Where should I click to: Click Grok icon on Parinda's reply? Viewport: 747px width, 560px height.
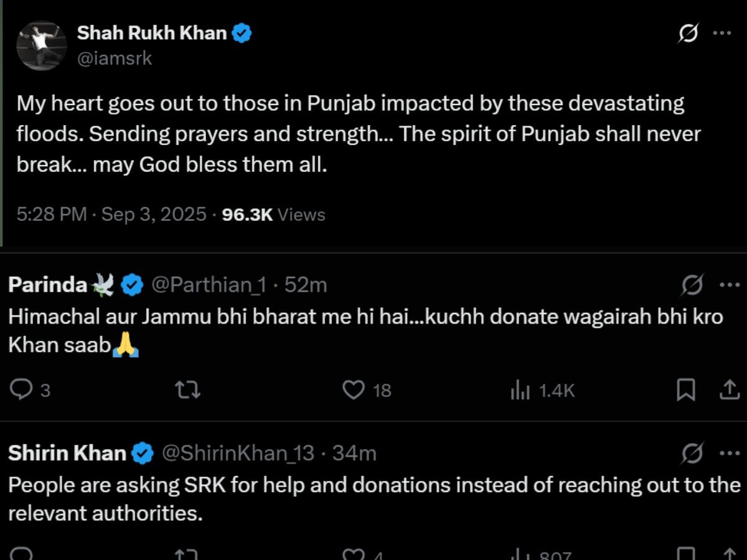pyautogui.click(x=692, y=286)
